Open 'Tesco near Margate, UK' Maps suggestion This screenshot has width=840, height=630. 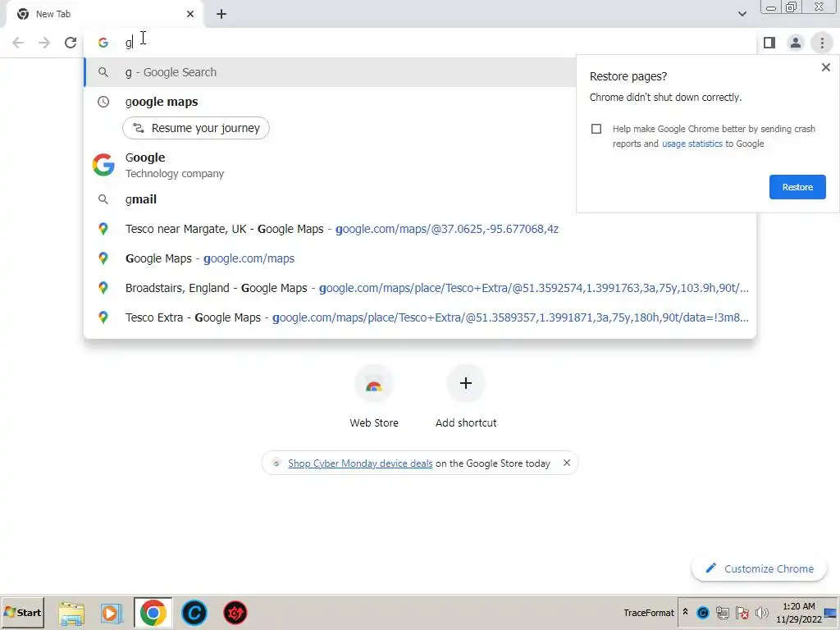click(420, 229)
